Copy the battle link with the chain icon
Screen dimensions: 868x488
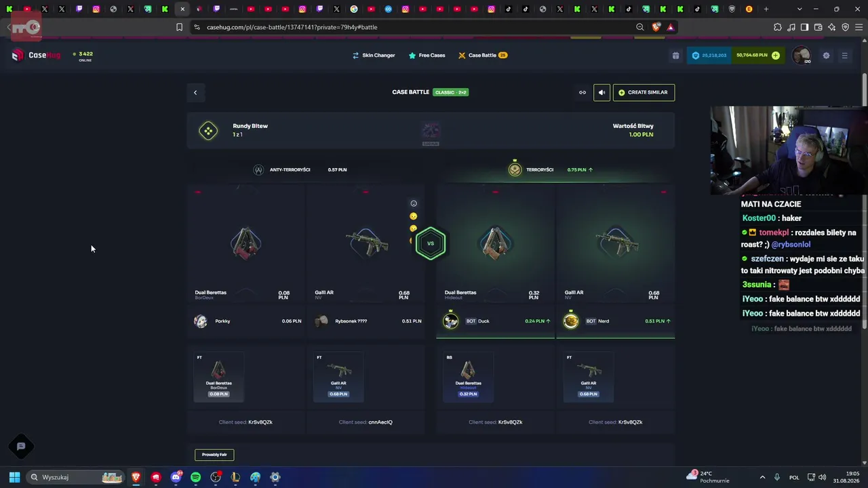[x=582, y=92]
